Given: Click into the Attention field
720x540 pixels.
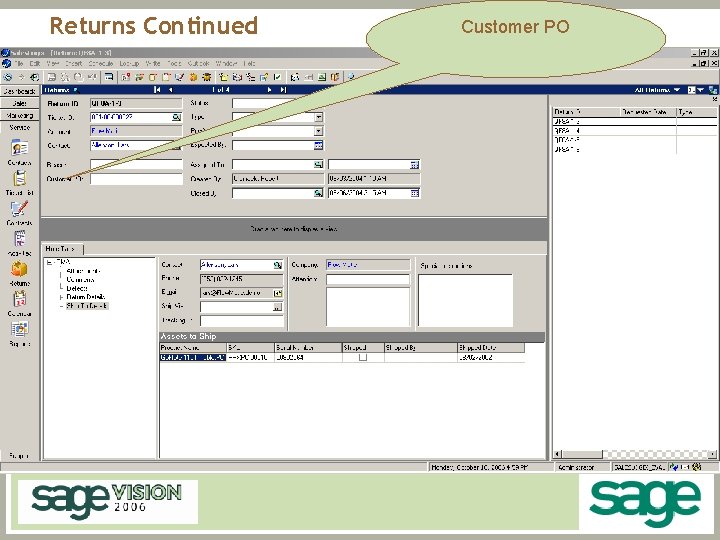Looking at the screenshot, I should 368,279.
